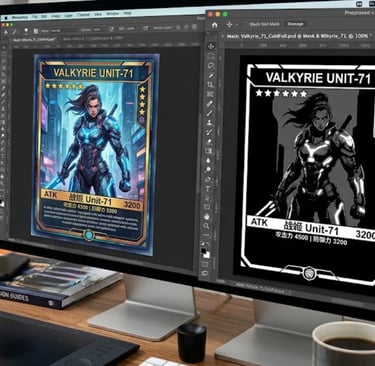Open the Image menu in the menu bar

(x=56, y=16)
